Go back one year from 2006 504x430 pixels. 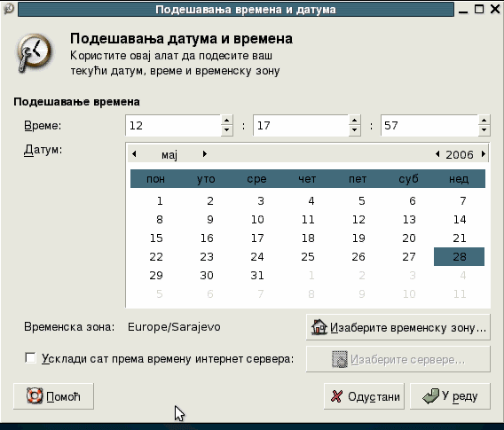tap(437, 154)
